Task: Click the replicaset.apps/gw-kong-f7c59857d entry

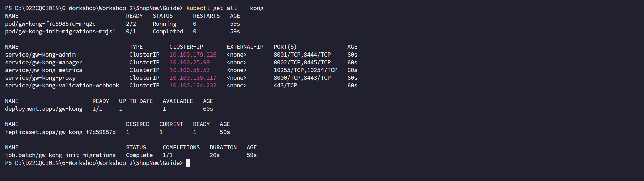Action: 60,132
